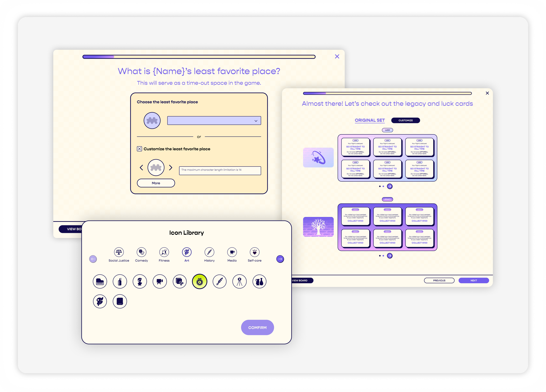546x392 pixels.
Task: Click the progress bar on least favorite place dialog
Action: [x=199, y=57]
